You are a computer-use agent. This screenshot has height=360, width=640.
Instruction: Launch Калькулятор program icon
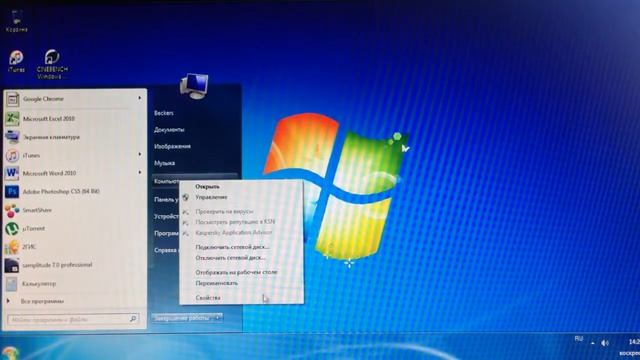[12, 284]
